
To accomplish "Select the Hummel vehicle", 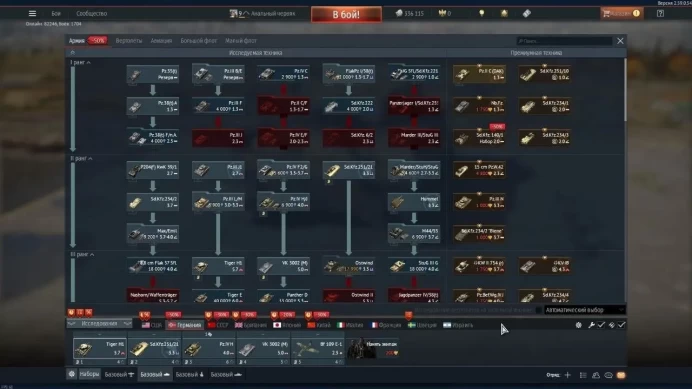I will 414,202.
